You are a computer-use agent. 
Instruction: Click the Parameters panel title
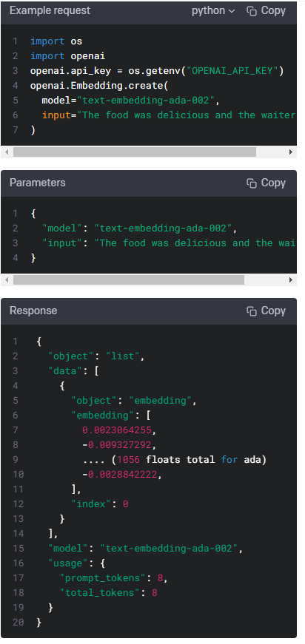pos(38,183)
